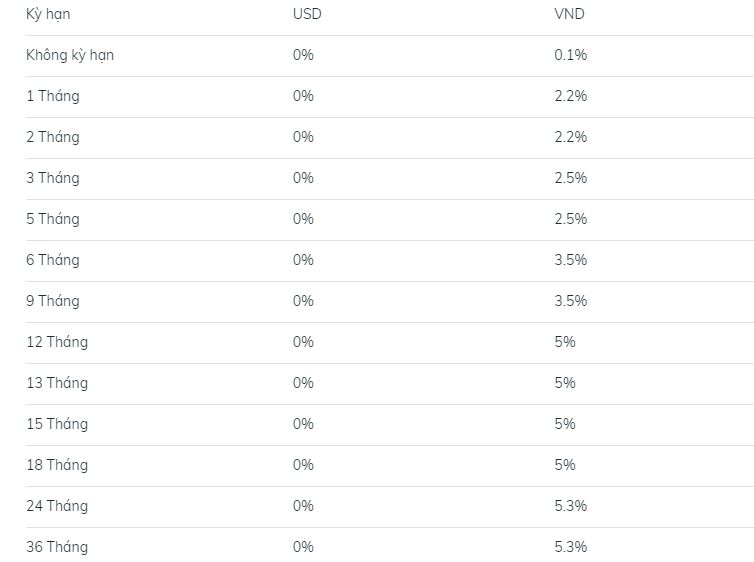Image resolution: width=754 pixels, height=562 pixels.
Task: Click the VND rate for 6 Tháng
Action: [x=570, y=260]
